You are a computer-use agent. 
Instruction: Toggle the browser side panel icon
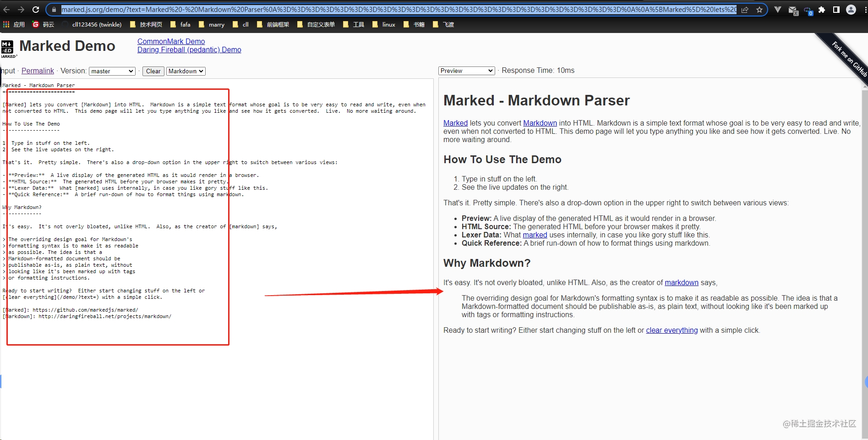coord(836,10)
